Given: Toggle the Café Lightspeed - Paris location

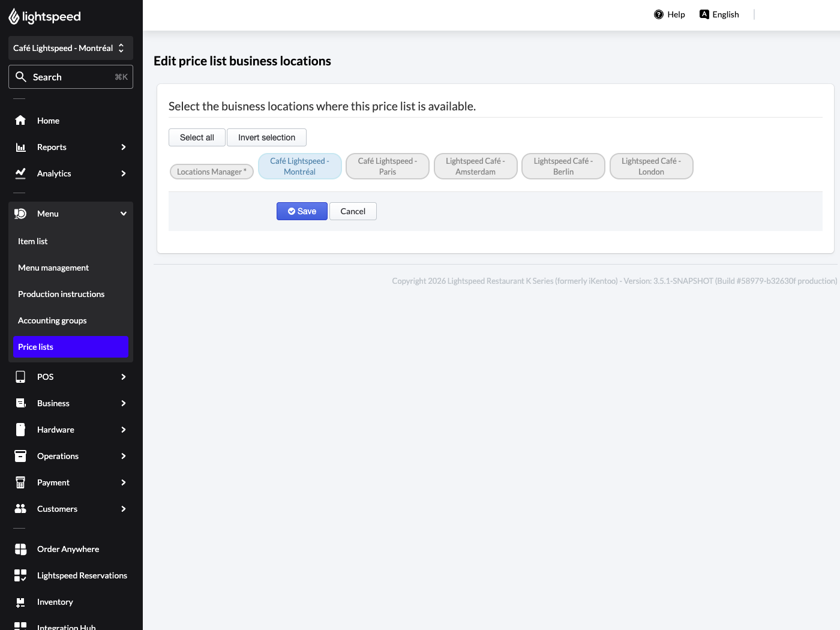Looking at the screenshot, I should tap(388, 166).
